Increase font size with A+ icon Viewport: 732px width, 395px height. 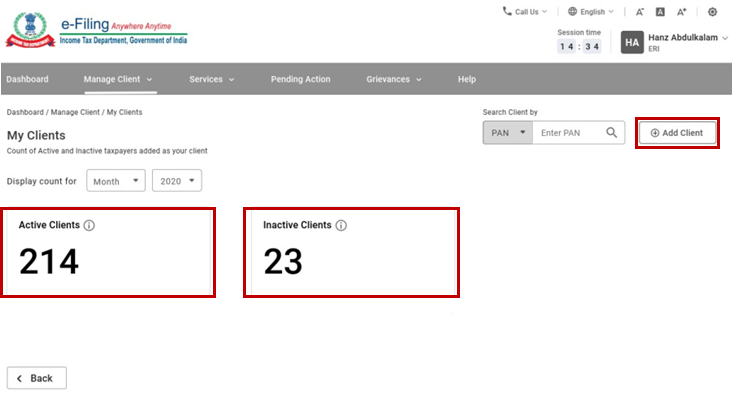[682, 12]
